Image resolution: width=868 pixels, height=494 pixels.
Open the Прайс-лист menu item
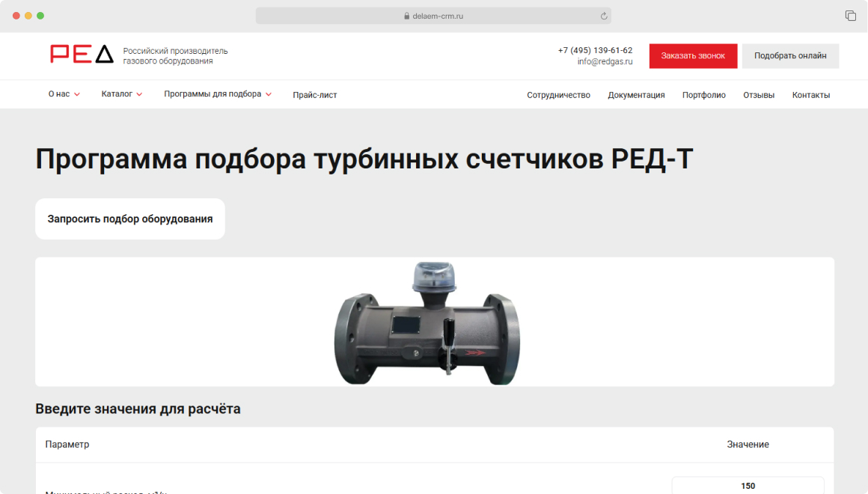pos(314,95)
